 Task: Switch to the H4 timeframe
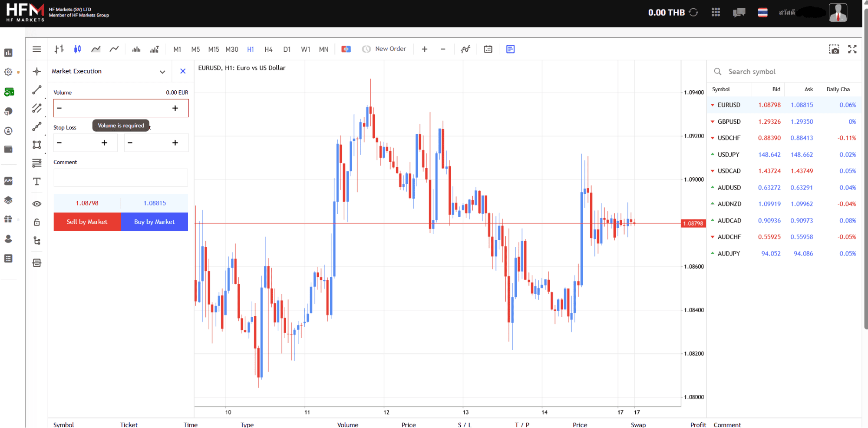(268, 50)
